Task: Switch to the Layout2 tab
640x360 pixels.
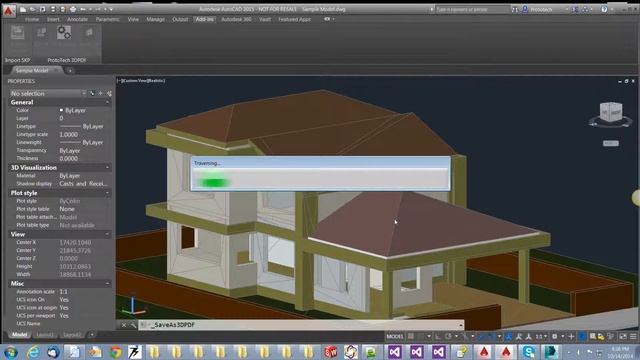Action: click(x=72, y=335)
